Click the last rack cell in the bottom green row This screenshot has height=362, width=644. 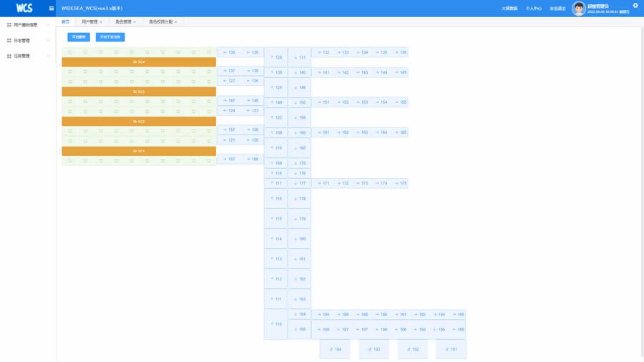[209, 161]
